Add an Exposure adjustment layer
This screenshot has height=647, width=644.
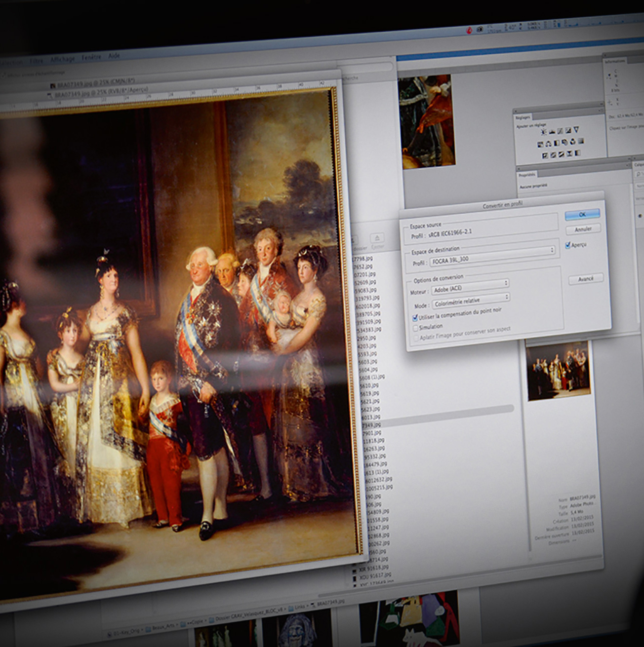click(568, 131)
